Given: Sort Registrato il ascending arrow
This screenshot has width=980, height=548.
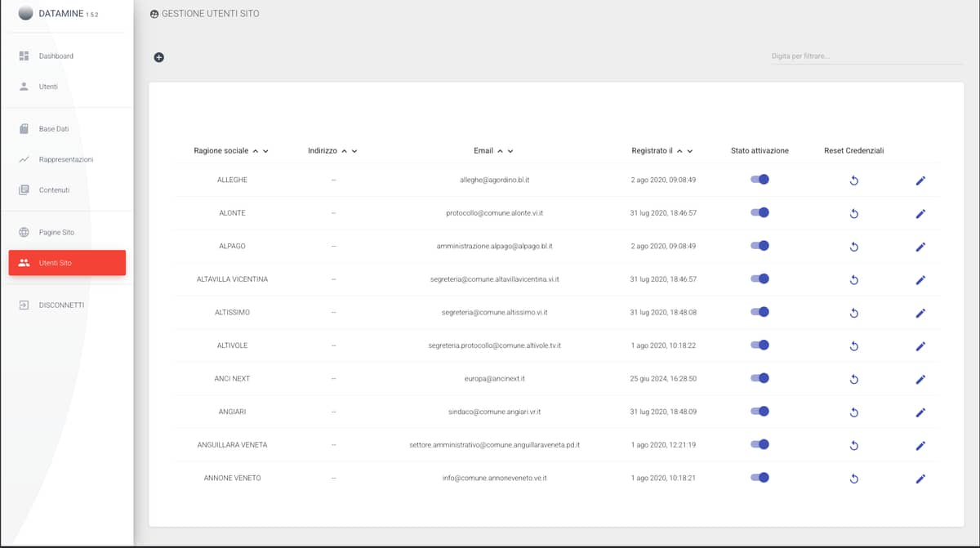Looking at the screenshot, I should coord(680,151).
